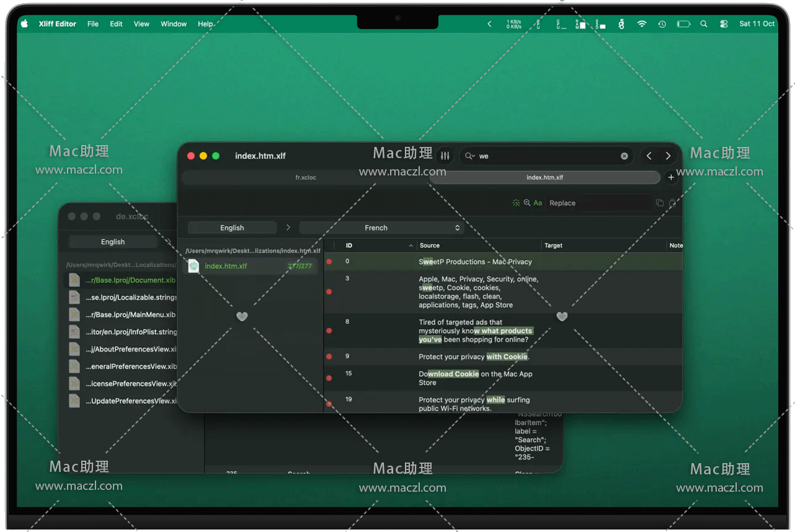Click the paste icon beside the Replace field
This screenshot has height=532, width=795.
point(672,203)
